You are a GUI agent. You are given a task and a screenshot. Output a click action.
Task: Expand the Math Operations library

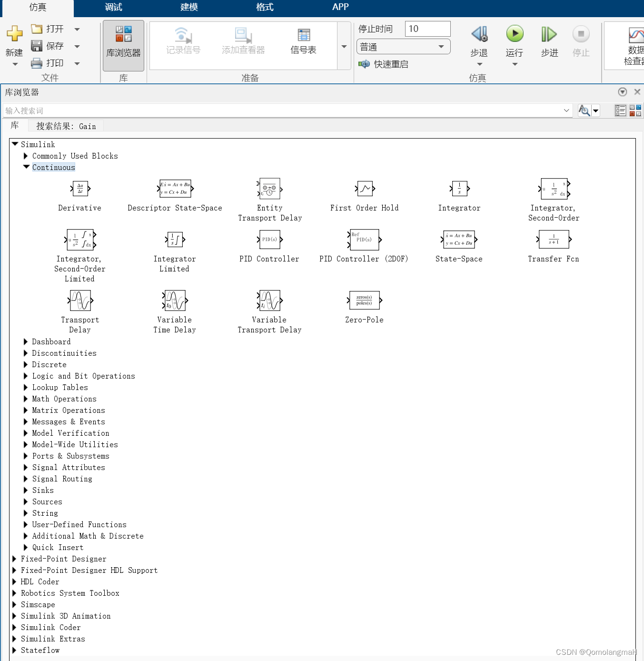(x=26, y=399)
